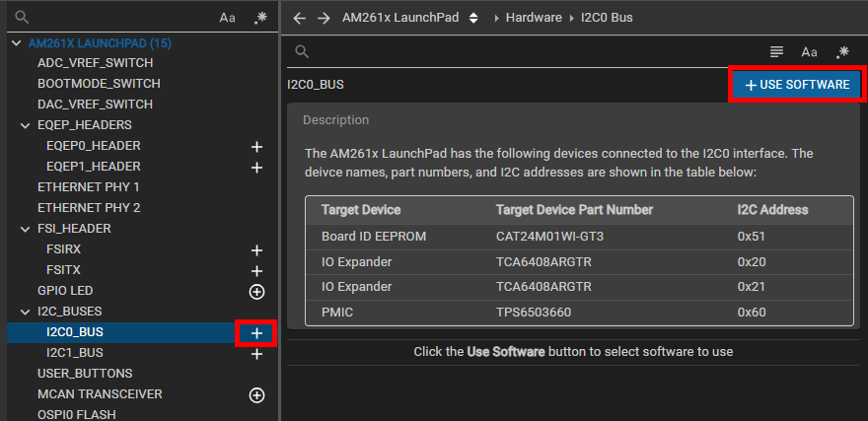Click the lines filter icon in right search bar
Screen dimensions: 868x421
(776, 52)
